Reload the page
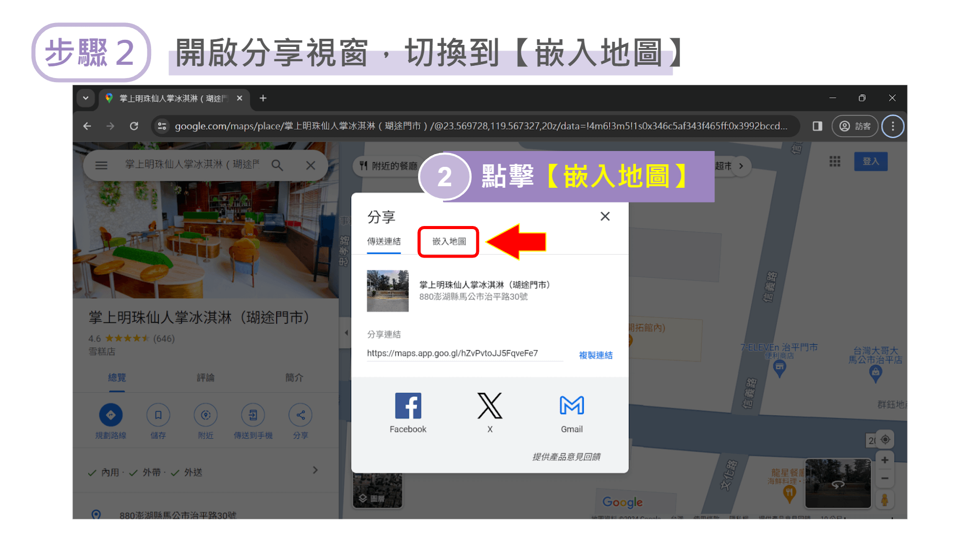Viewport: 980px width, 551px height. (x=134, y=126)
